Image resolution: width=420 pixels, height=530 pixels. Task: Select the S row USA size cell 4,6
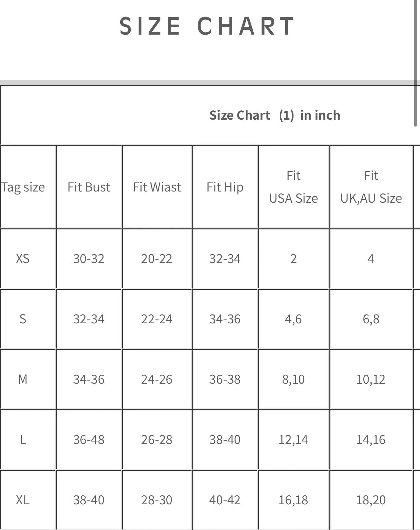[294, 319]
